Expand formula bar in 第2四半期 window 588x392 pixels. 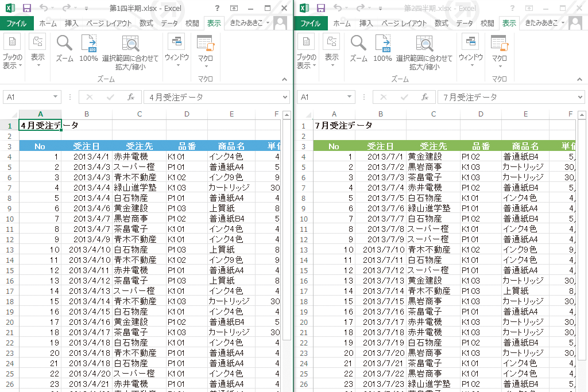580,97
